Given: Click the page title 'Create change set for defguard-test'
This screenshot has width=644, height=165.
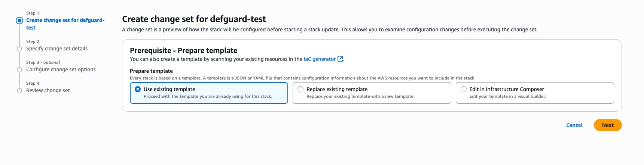Looking at the screenshot, I should (x=194, y=19).
